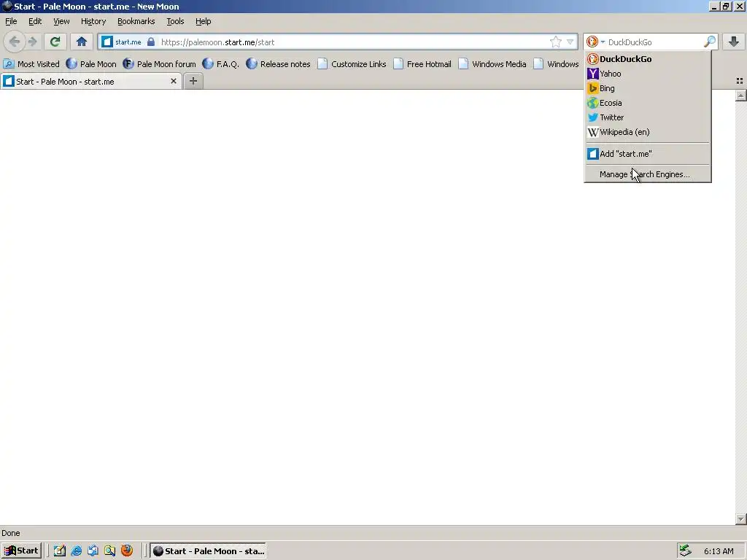Select DuckDuckGo from the search engine list
This screenshot has width=747, height=560.
(648, 59)
